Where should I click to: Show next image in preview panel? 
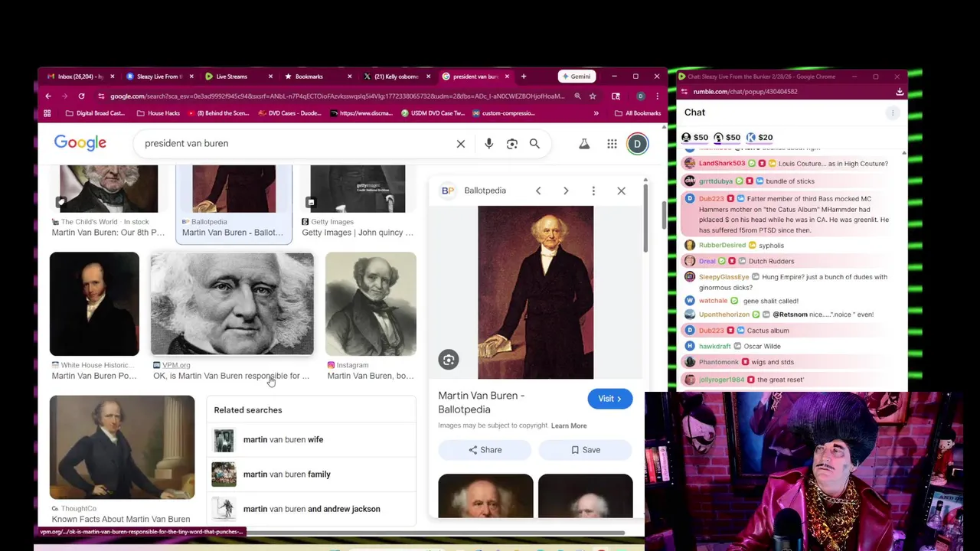pos(566,191)
